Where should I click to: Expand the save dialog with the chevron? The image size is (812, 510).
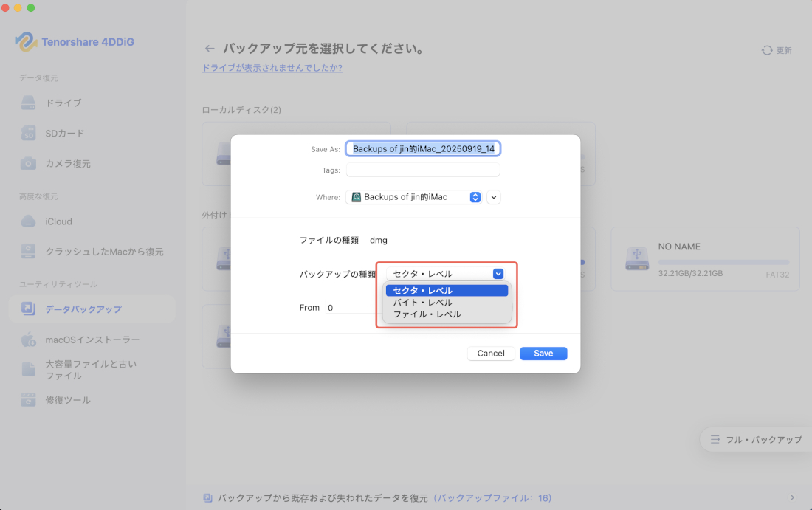493,197
